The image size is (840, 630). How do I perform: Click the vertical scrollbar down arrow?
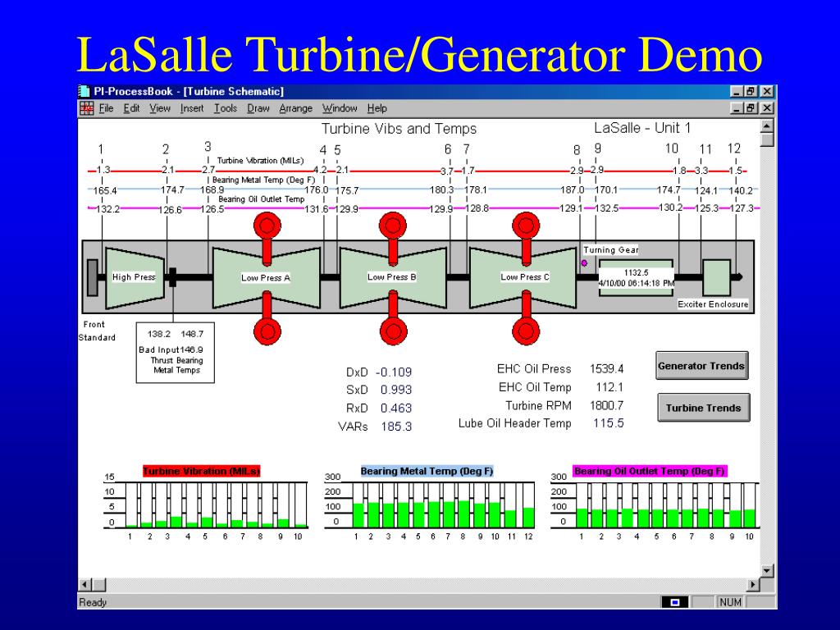click(767, 571)
